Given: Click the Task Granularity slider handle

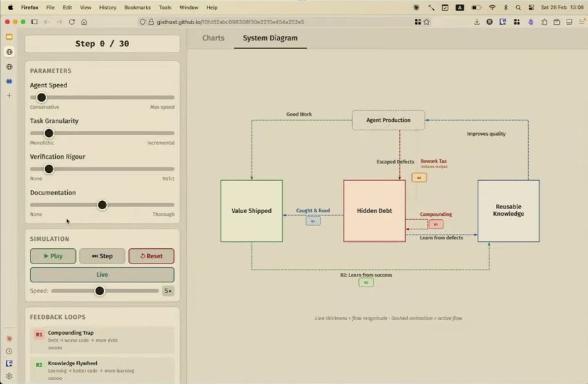Looking at the screenshot, I should coord(49,133).
